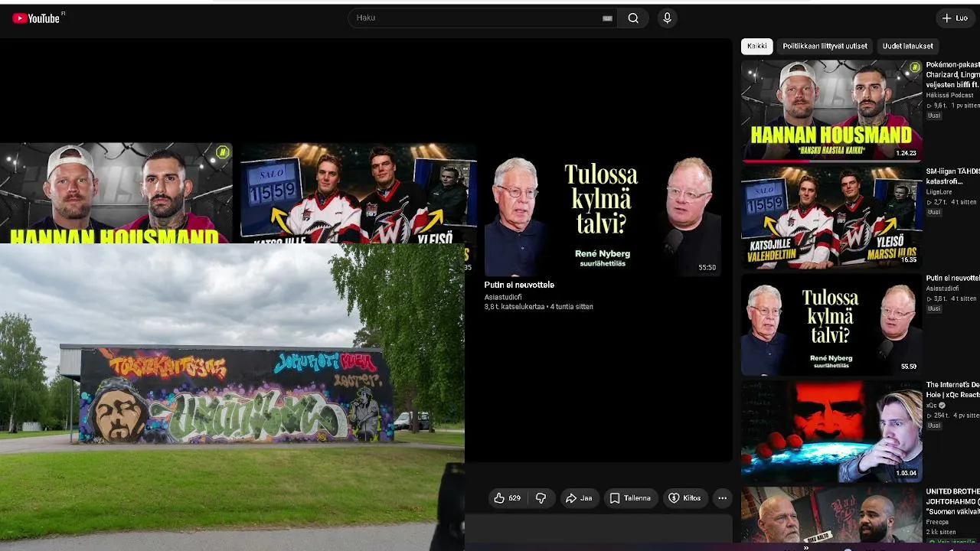Start voice search with microphone icon
Viewport: 980px width, 551px height.
[667, 18]
